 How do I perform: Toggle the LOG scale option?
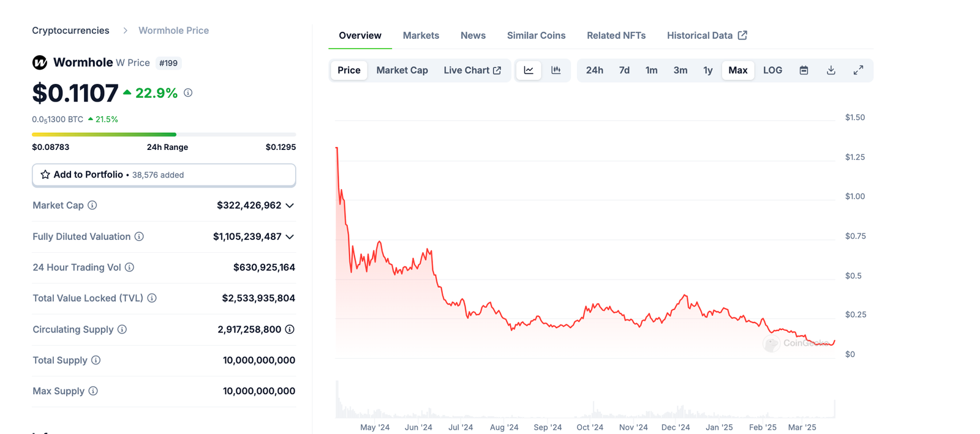pyautogui.click(x=772, y=70)
